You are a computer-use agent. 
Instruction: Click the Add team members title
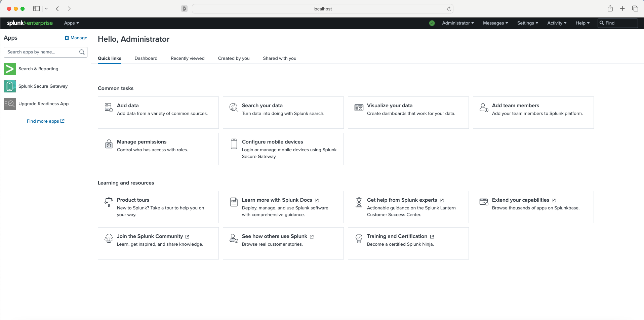pyautogui.click(x=516, y=106)
